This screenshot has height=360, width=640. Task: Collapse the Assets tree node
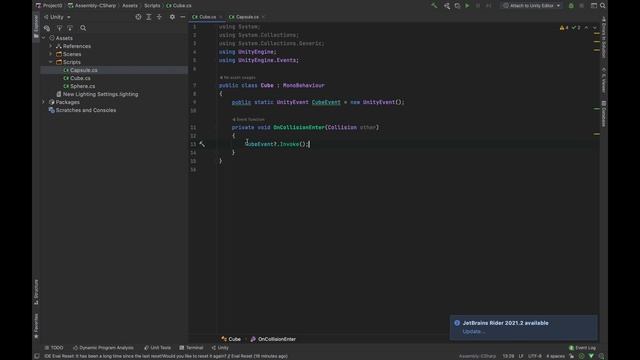point(44,38)
